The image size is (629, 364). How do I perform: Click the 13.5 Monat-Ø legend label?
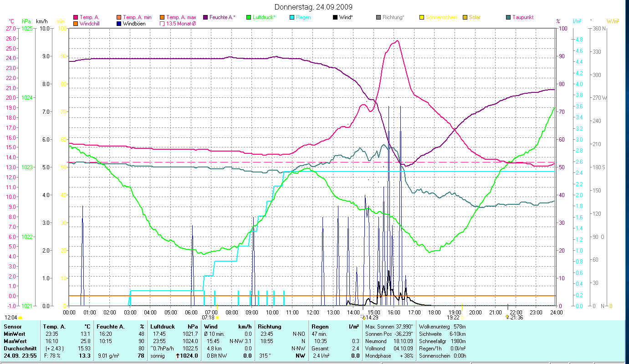click(182, 23)
